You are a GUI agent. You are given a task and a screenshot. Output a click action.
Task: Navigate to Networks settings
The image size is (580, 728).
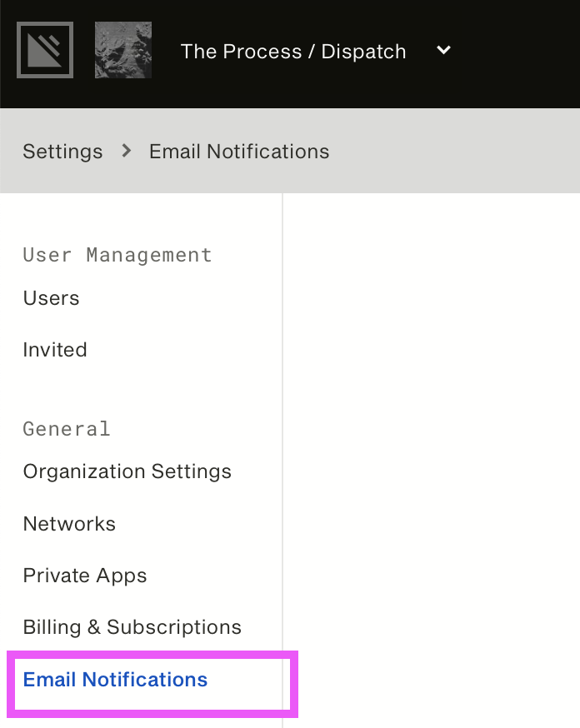pyautogui.click(x=69, y=524)
